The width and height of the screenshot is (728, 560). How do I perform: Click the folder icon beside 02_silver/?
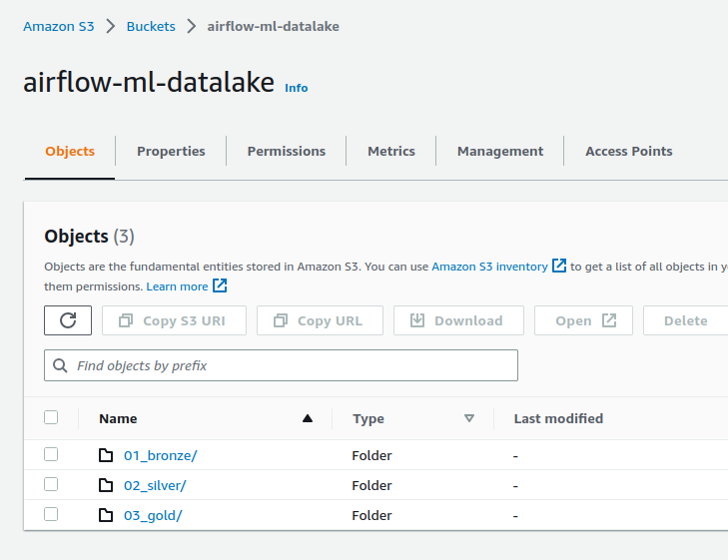tap(106, 485)
